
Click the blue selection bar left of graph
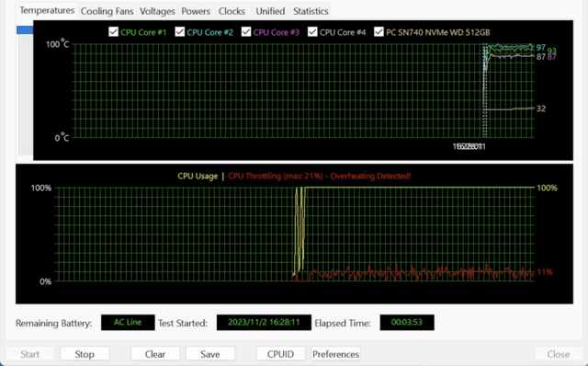pyautogui.click(x=25, y=30)
